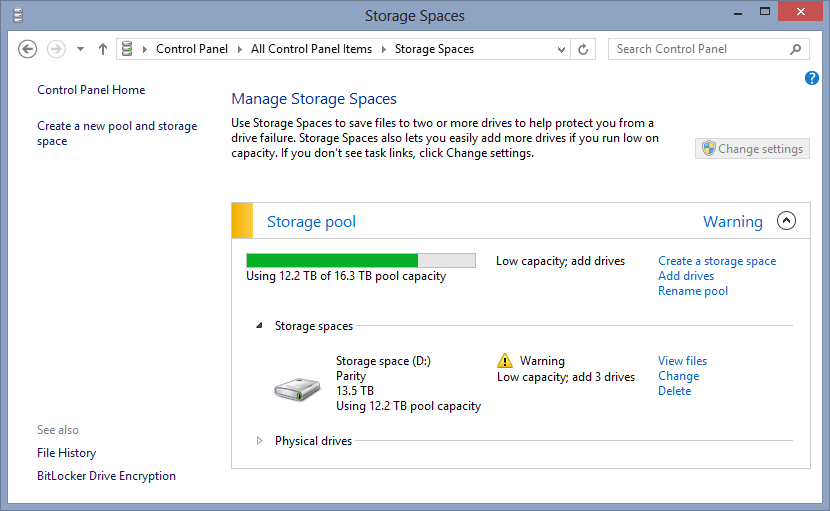
Task: Refresh the Storage Spaces view
Action: click(x=583, y=50)
